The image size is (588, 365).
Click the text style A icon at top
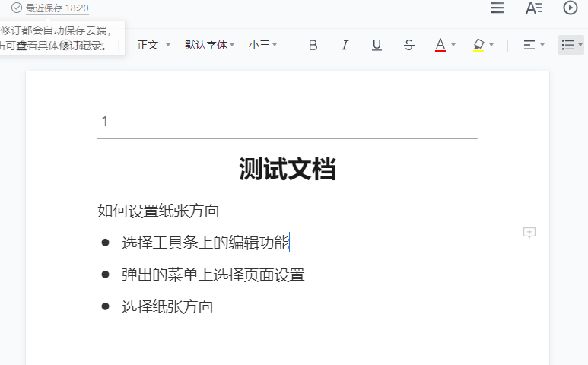[534, 8]
